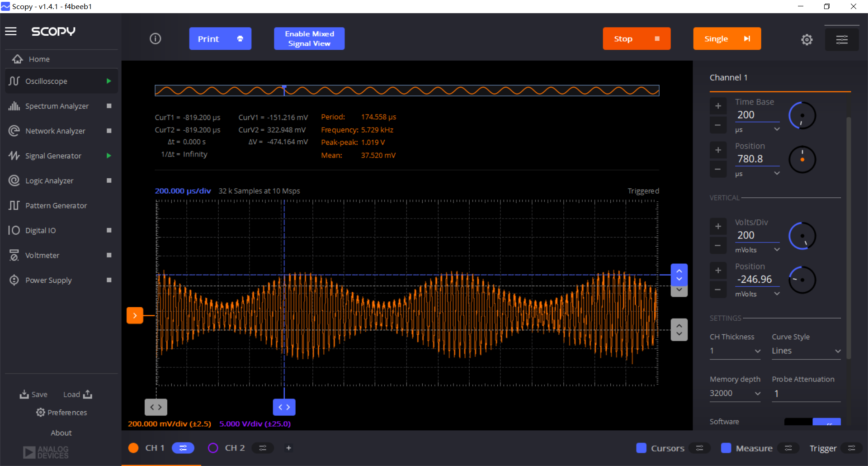Toggle Measure checkbox
868x466 pixels.
(x=726, y=448)
